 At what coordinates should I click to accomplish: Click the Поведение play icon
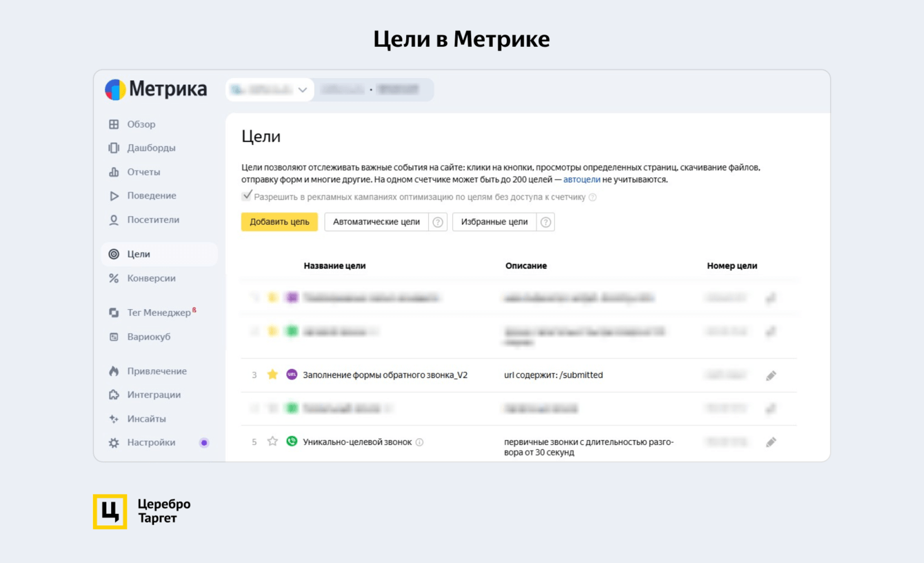pyautogui.click(x=114, y=196)
